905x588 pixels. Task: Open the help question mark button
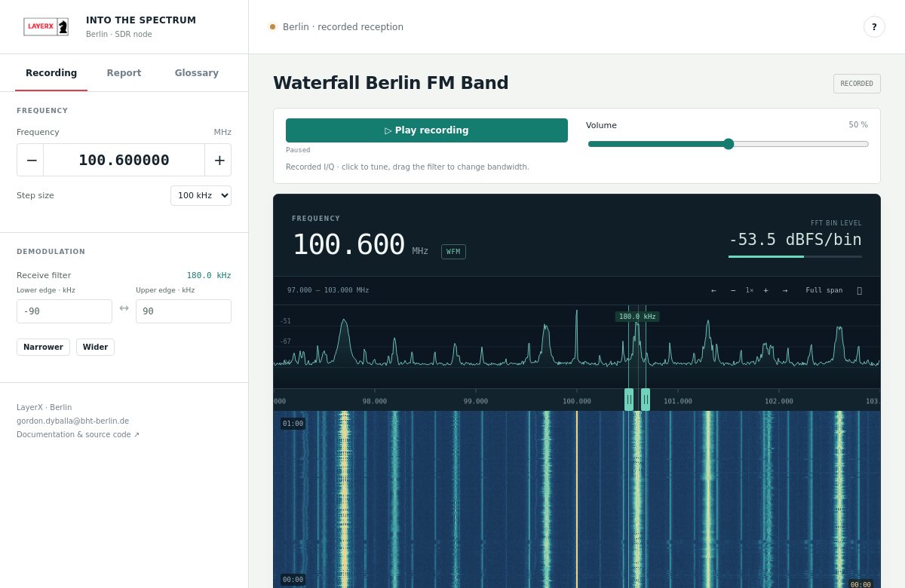(x=874, y=27)
